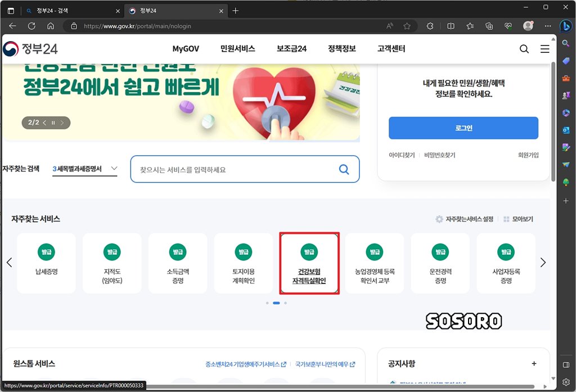Add page to favorites star icon
This screenshot has width=576, height=392.
click(407, 26)
